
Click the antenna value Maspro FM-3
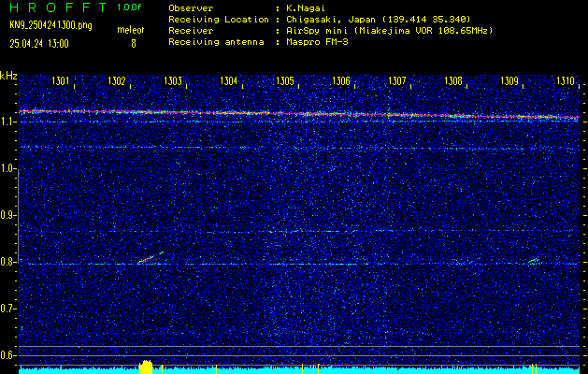tap(317, 42)
